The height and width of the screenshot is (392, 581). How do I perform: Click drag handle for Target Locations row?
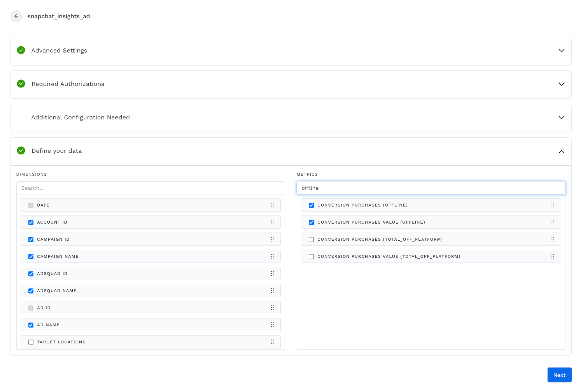[x=272, y=342]
